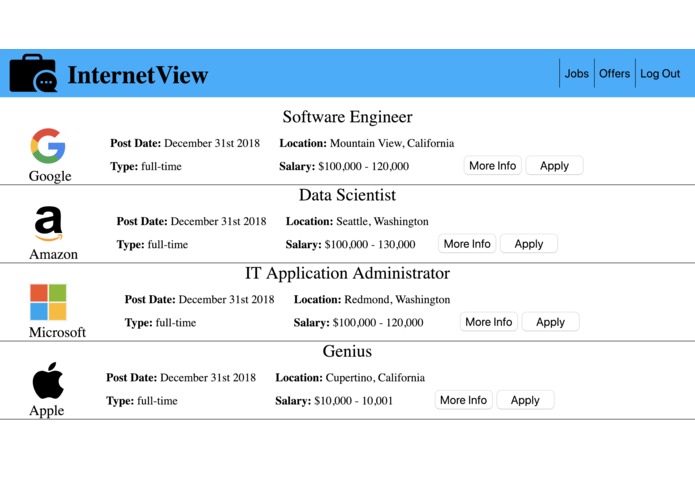Click the Microsoft company name label
The height and width of the screenshot is (494, 695).
[x=58, y=332]
